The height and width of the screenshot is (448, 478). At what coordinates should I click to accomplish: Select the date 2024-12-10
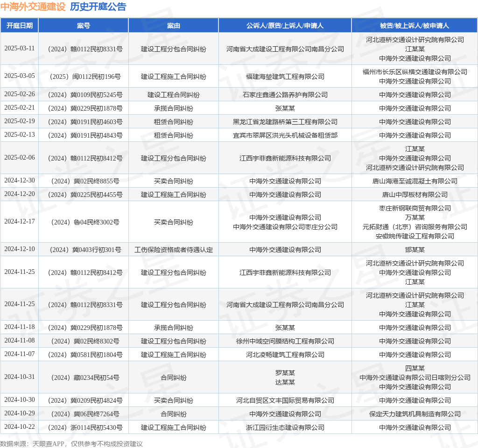(20, 249)
